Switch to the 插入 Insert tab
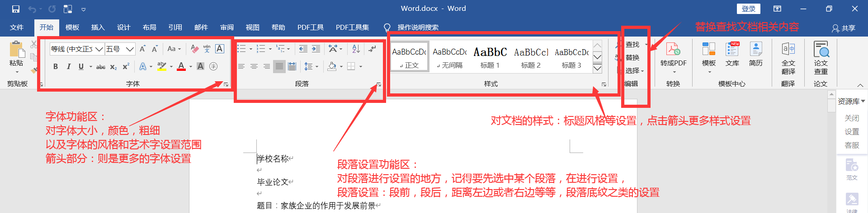The image size is (868, 213). click(98, 28)
